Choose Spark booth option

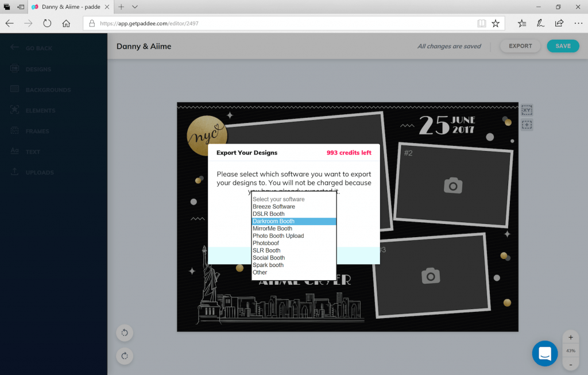[x=293, y=265]
